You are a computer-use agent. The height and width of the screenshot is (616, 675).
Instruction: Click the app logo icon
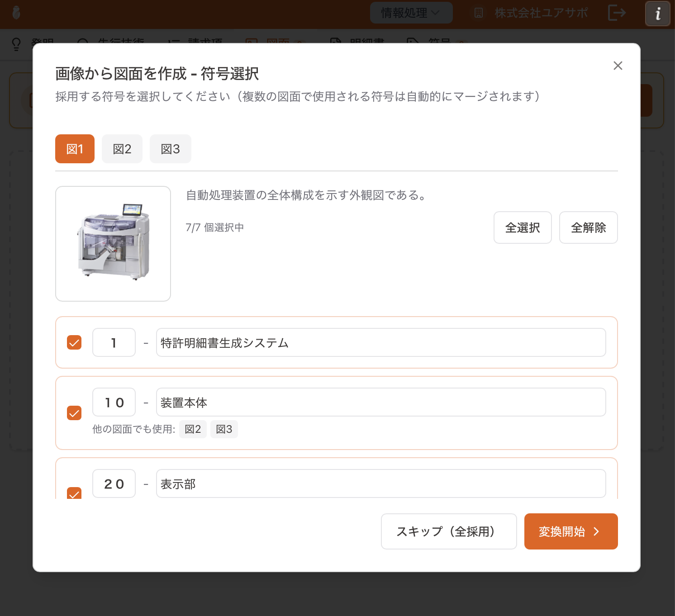click(x=16, y=13)
